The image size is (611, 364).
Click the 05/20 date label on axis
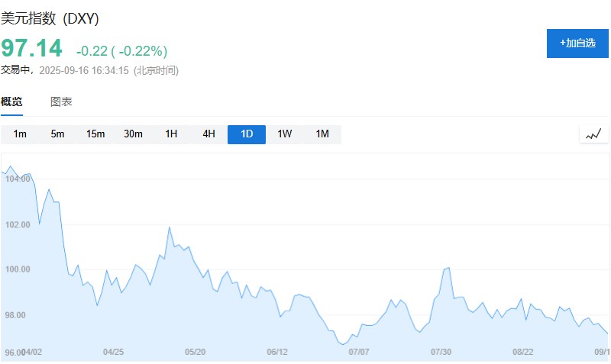195,352
